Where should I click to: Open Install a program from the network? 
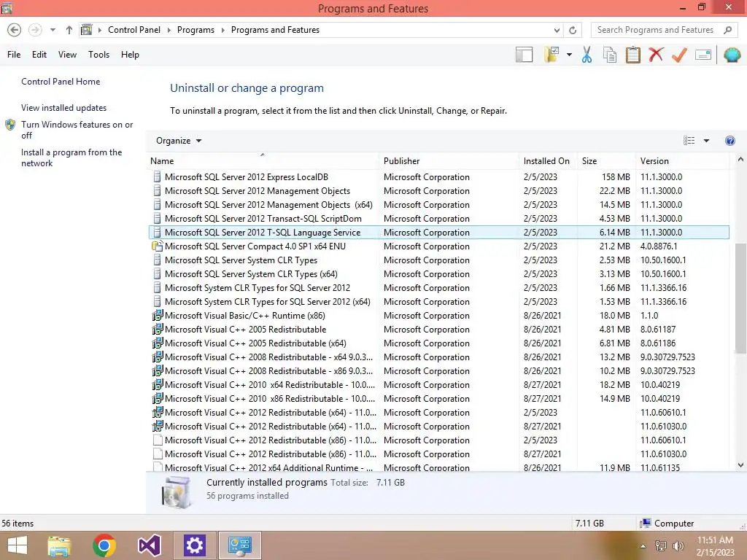pyautogui.click(x=71, y=157)
